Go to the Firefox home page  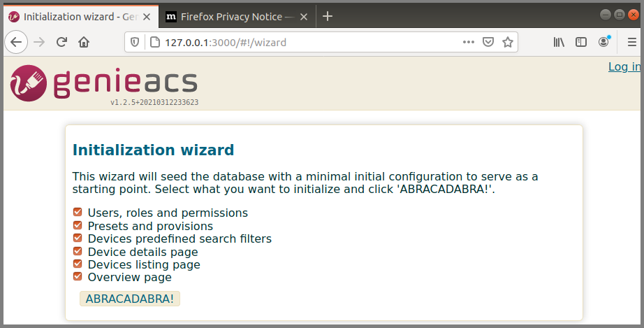click(x=84, y=42)
